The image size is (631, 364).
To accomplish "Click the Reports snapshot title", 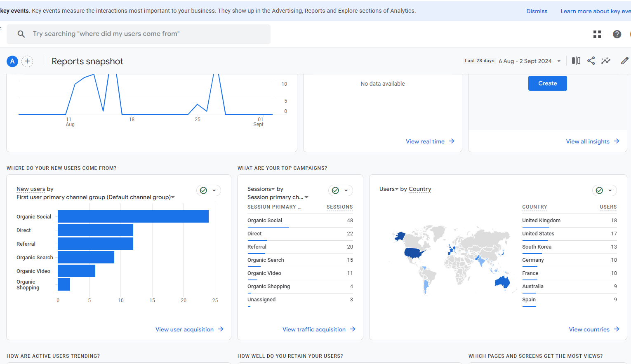I will pos(87,61).
